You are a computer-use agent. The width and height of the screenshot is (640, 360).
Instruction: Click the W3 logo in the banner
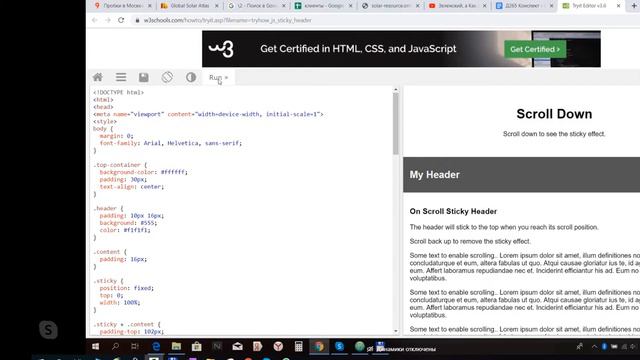click(221, 49)
